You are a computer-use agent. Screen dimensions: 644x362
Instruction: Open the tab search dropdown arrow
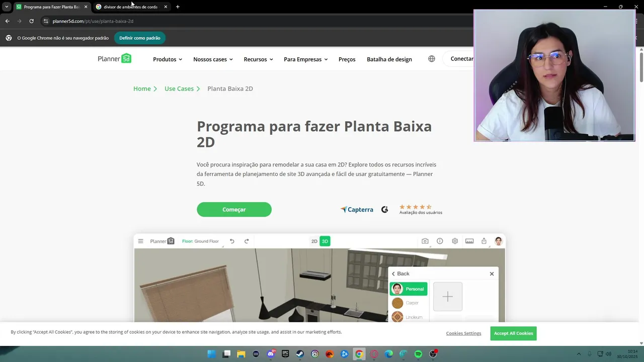7,7
